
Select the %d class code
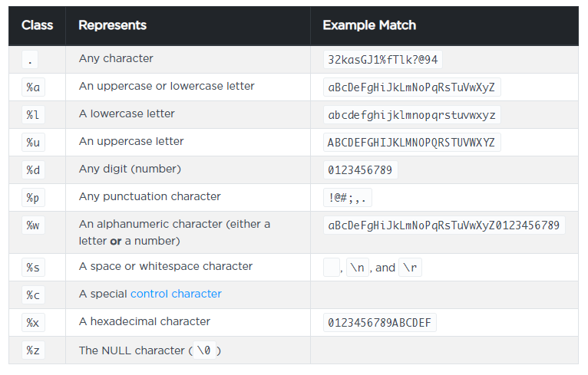pos(33,169)
